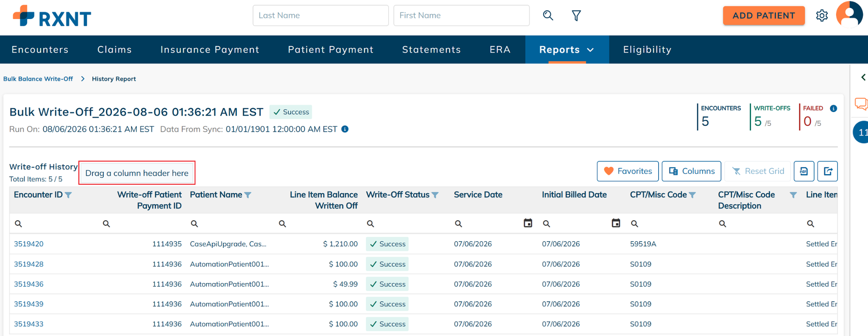Click the CaseApiUpgrade patient name cell

point(228,244)
